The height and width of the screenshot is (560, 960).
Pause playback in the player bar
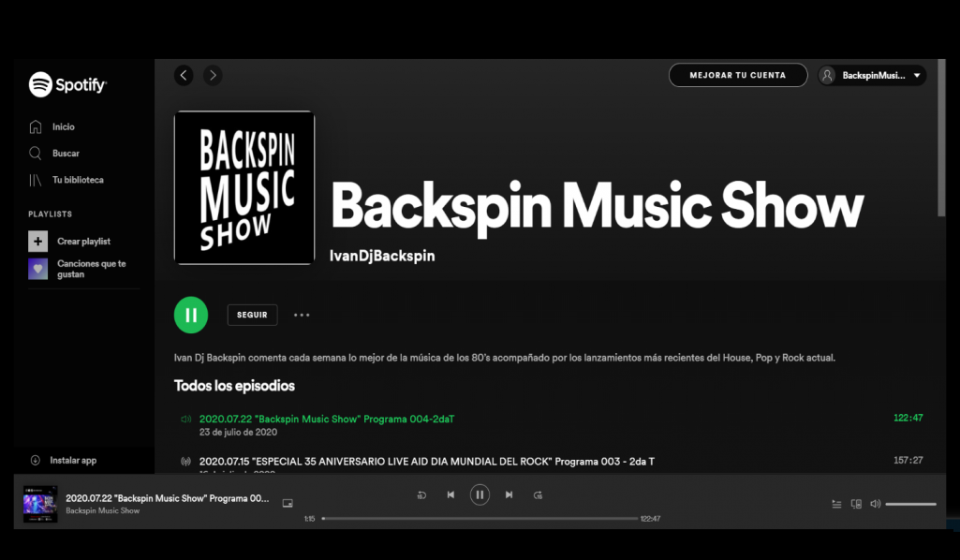click(x=480, y=494)
